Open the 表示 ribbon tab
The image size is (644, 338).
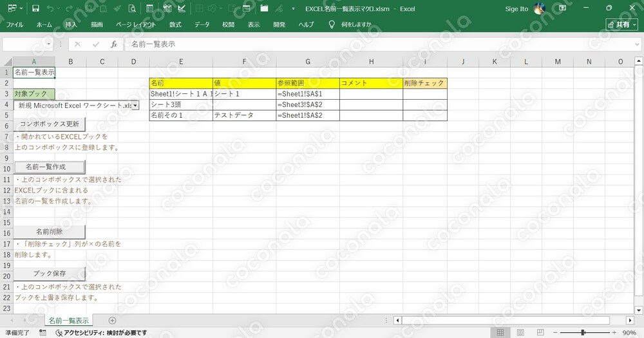tap(254, 24)
